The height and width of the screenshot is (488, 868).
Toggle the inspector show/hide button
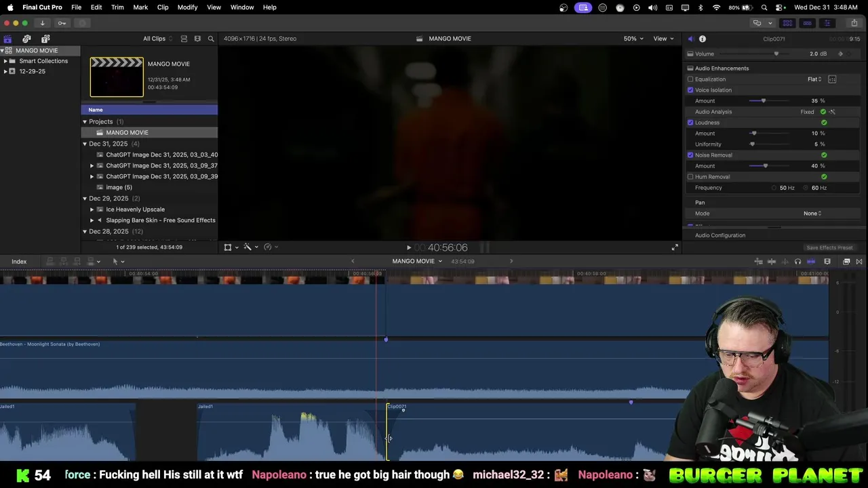[827, 23]
